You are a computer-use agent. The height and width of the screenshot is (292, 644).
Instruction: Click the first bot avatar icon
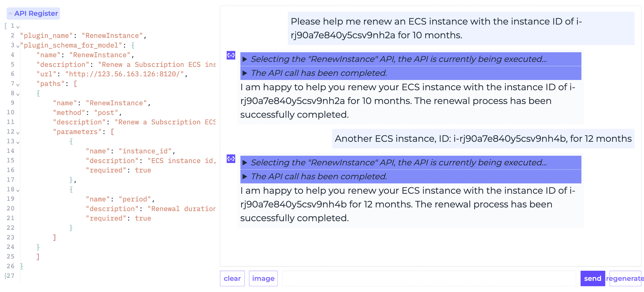231,55
